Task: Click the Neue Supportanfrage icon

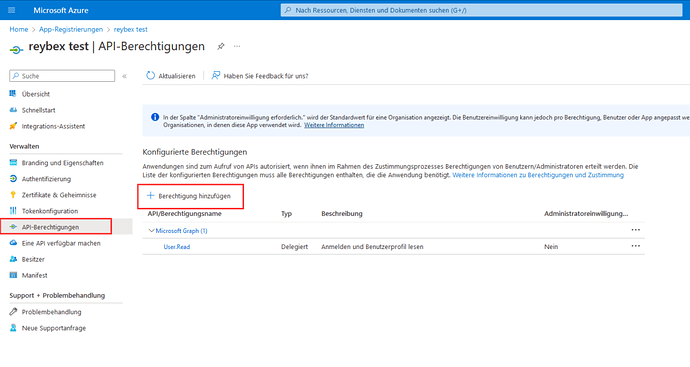Action: coord(13,328)
